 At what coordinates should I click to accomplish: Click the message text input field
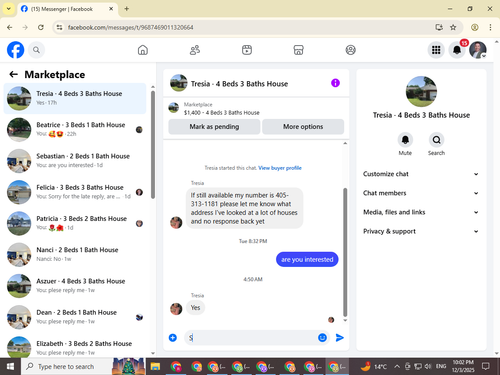click(x=250, y=338)
